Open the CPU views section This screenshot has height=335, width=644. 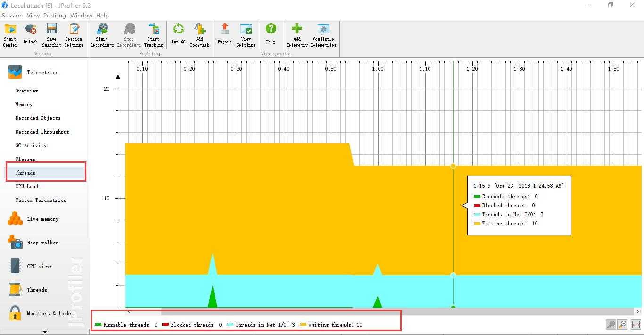point(31,266)
